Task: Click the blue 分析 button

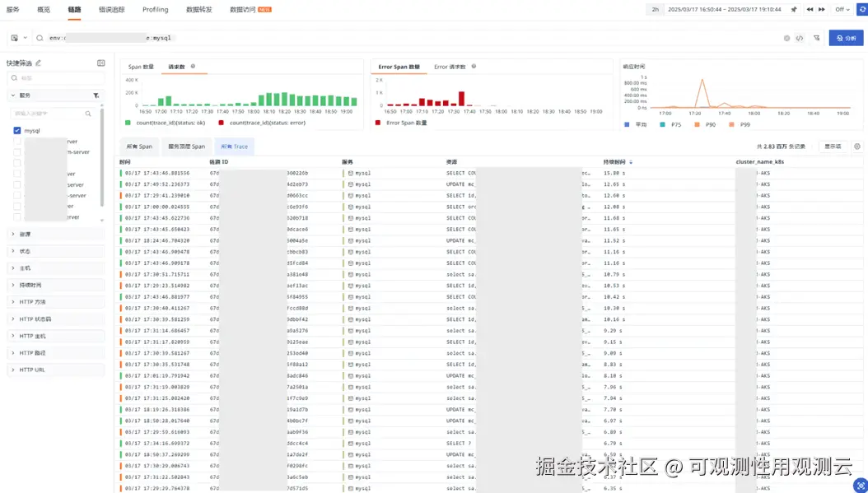Action: click(846, 38)
